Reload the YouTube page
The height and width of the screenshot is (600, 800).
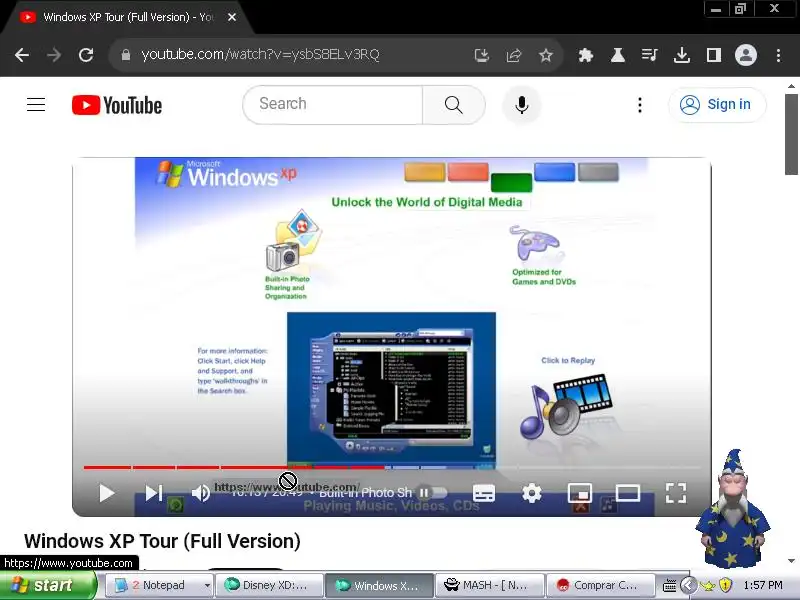click(x=86, y=55)
